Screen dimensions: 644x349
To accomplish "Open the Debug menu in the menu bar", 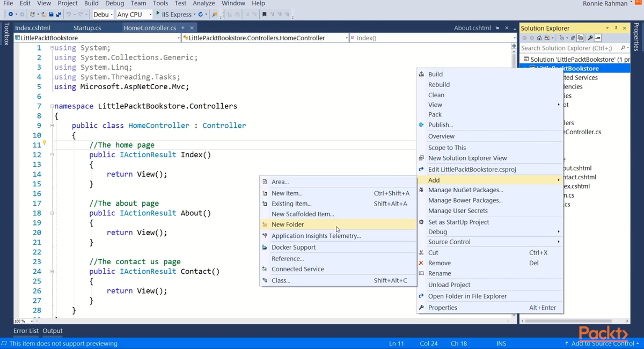I will tap(114, 3).
